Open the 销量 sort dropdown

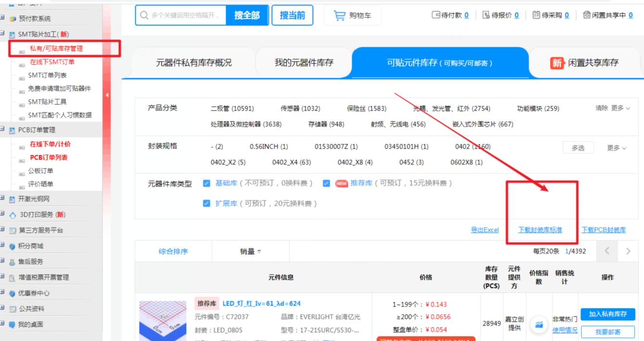(x=250, y=251)
